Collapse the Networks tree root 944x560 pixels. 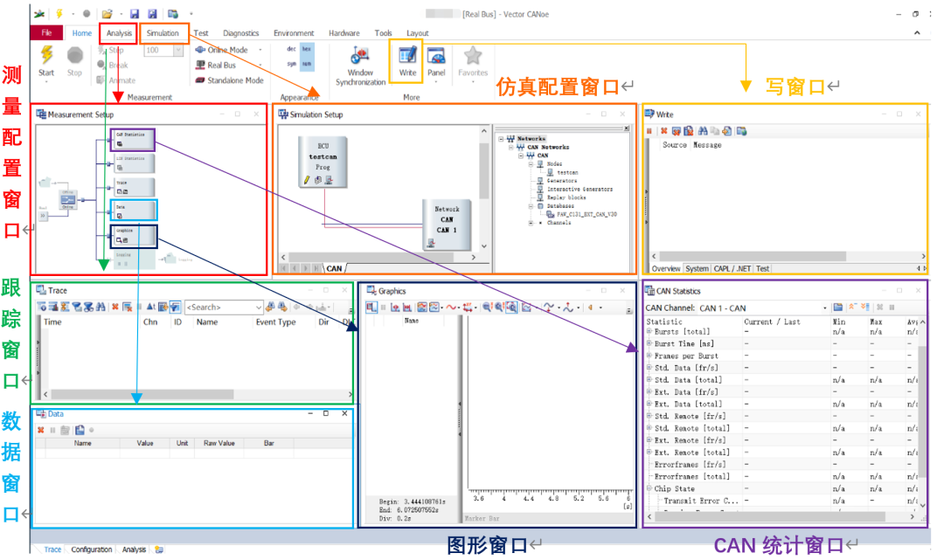click(x=501, y=139)
